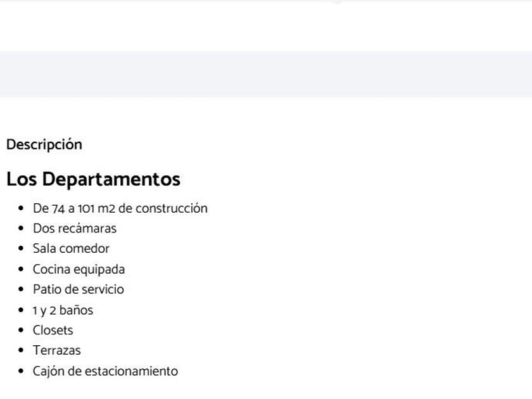Click the Los Departamentos heading
This screenshot has width=532, height=399.
(x=93, y=179)
